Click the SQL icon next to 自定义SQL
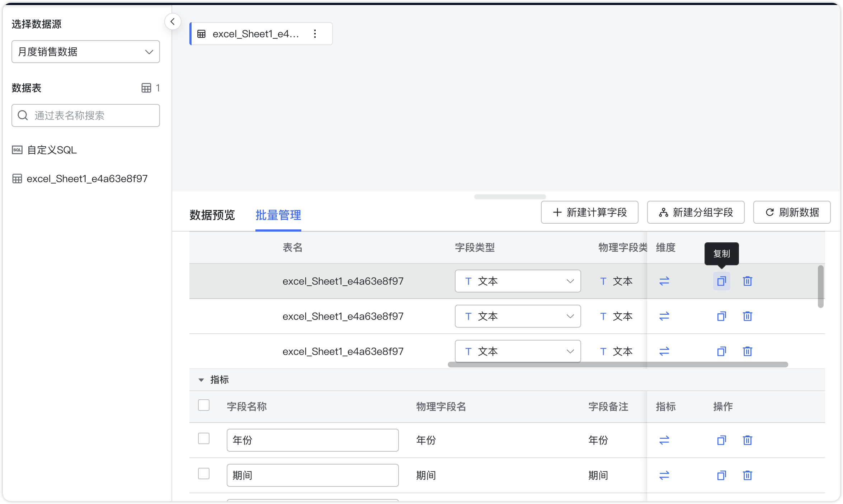The width and height of the screenshot is (843, 504). pos(17,150)
